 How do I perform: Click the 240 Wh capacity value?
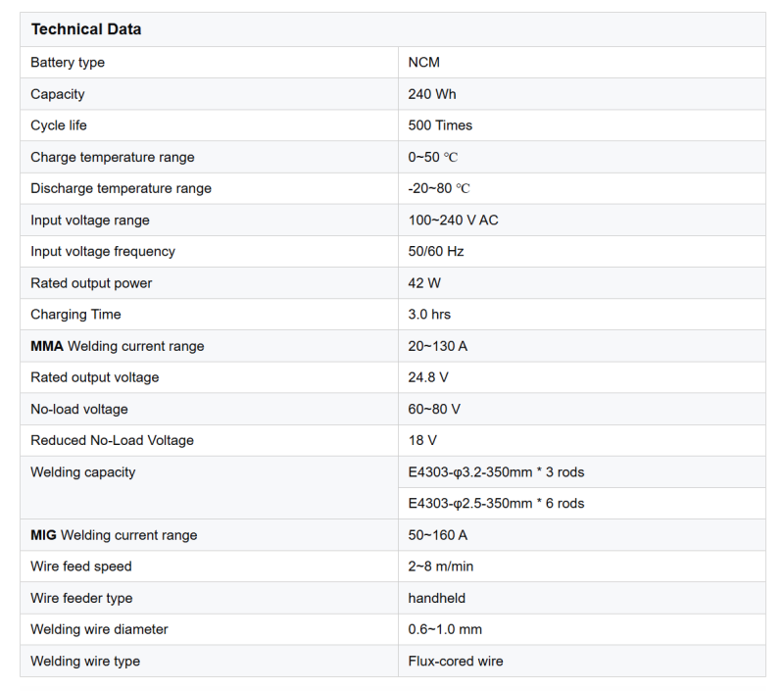(x=432, y=94)
